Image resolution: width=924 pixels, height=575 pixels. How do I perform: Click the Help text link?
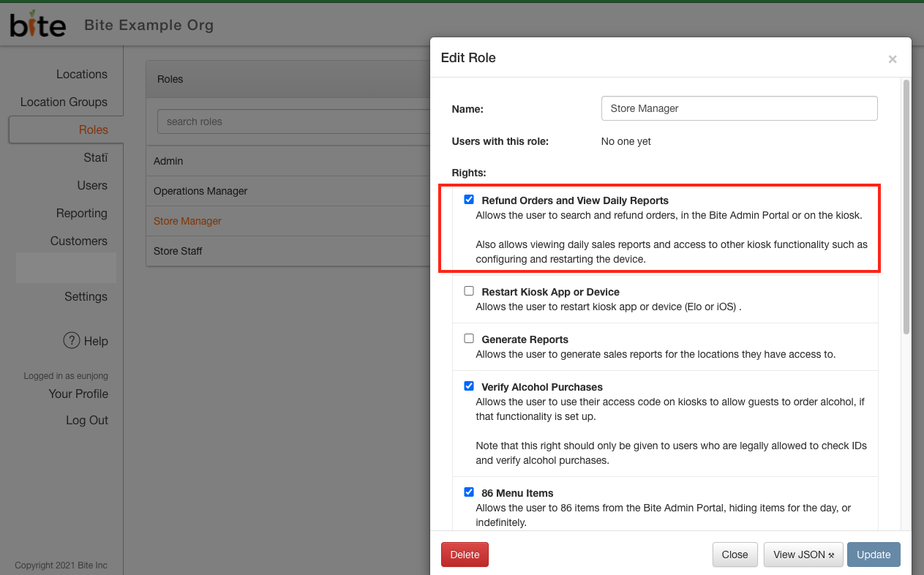[x=96, y=341]
